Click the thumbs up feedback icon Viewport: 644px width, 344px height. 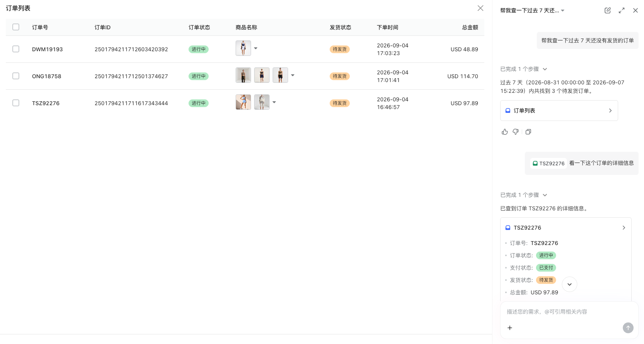point(505,132)
